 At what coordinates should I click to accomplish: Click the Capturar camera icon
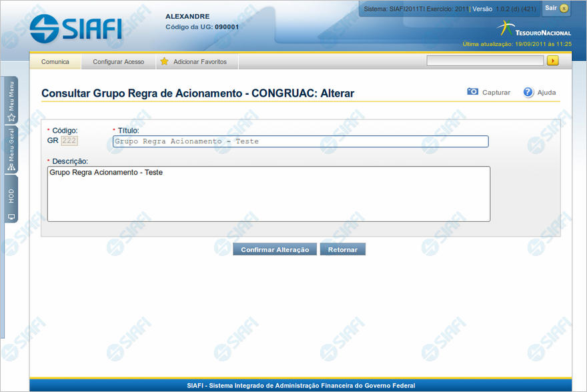472,92
